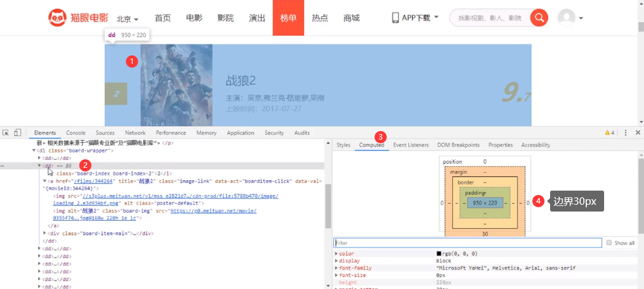Open the 战狼2 movie title link
Viewport: 644px width, 289px height.
[x=241, y=81]
